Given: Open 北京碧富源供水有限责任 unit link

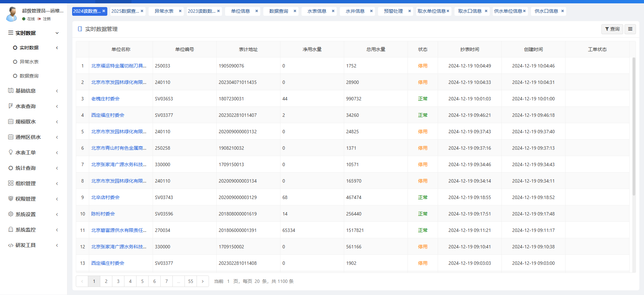Looking at the screenshot, I should [x=119, y=230].
